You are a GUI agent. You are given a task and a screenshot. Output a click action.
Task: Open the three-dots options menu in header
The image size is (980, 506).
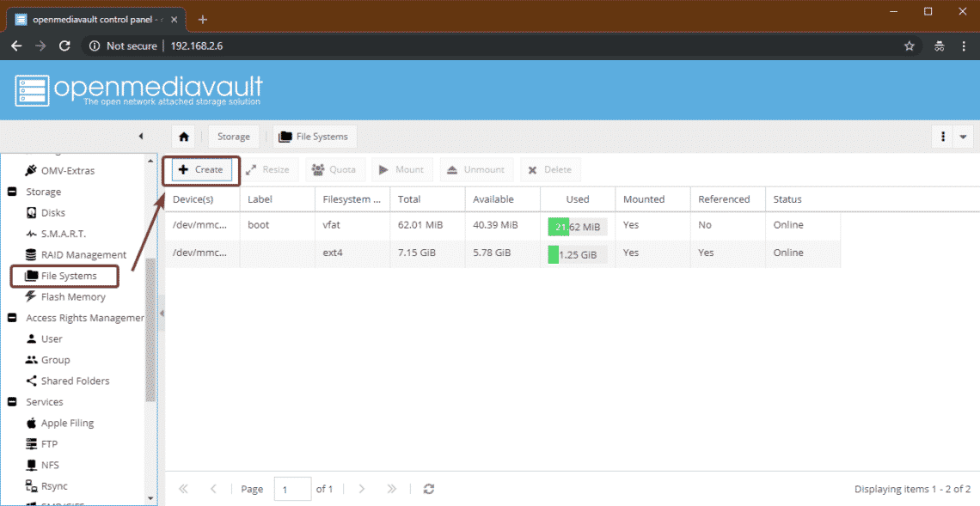(x=942, y=137)
